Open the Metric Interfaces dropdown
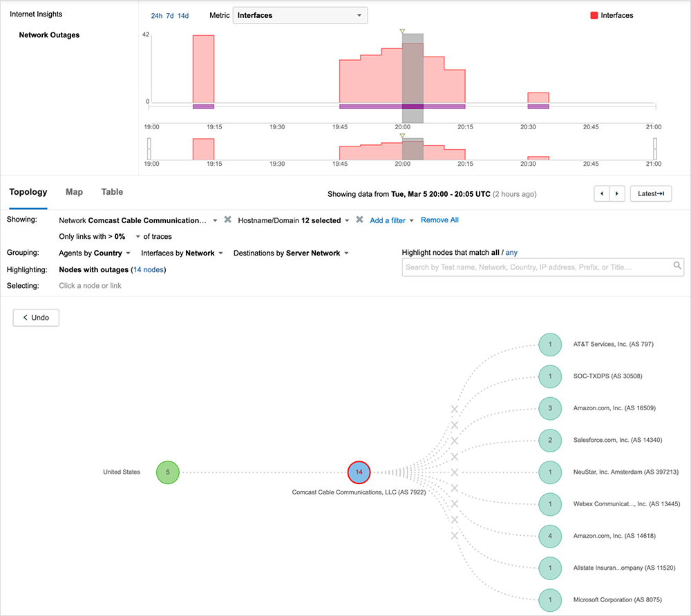This screenshot has width=691, height=616. [x=300, y=15]
